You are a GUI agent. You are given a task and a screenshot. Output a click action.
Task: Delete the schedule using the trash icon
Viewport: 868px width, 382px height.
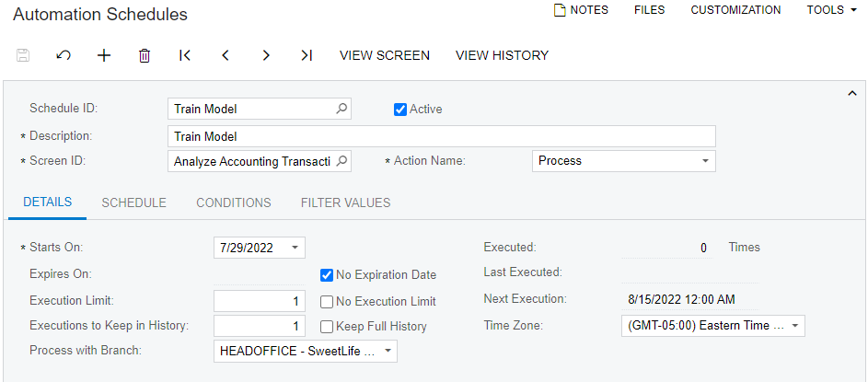pos(145,55)
